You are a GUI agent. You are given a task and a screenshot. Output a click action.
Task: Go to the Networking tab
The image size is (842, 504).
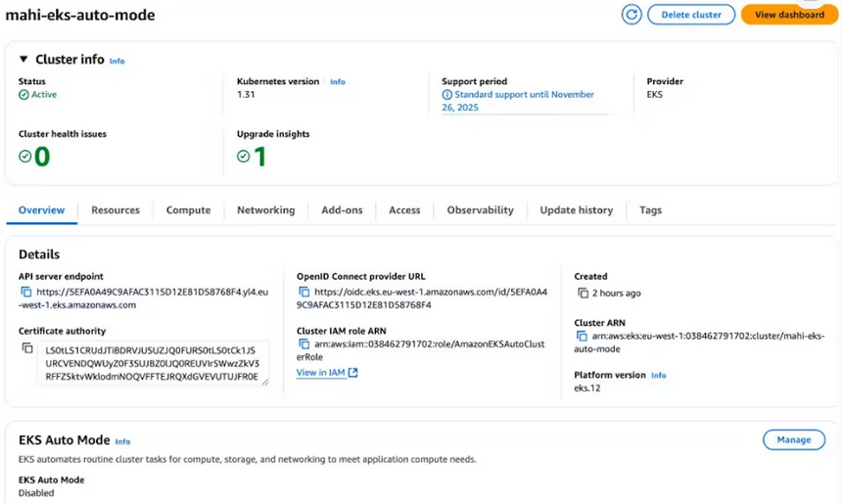(x=265, y=209)
